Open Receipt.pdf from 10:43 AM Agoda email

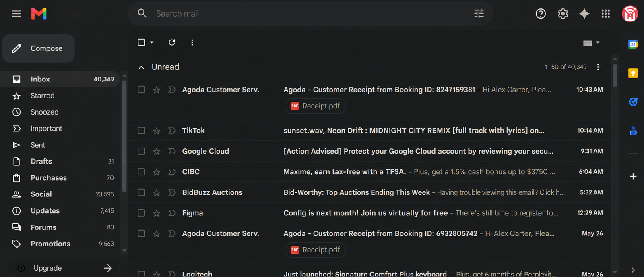pyautogui.click(x=315, y=106)
